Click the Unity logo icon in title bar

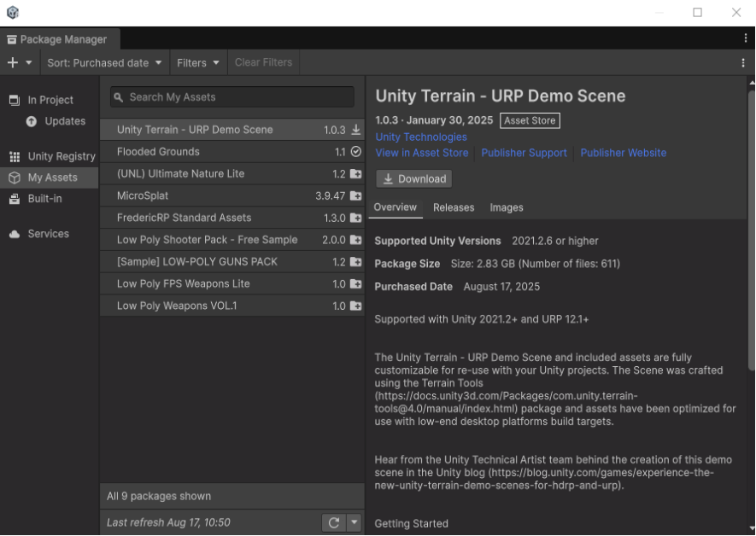(x=13, y=13)
